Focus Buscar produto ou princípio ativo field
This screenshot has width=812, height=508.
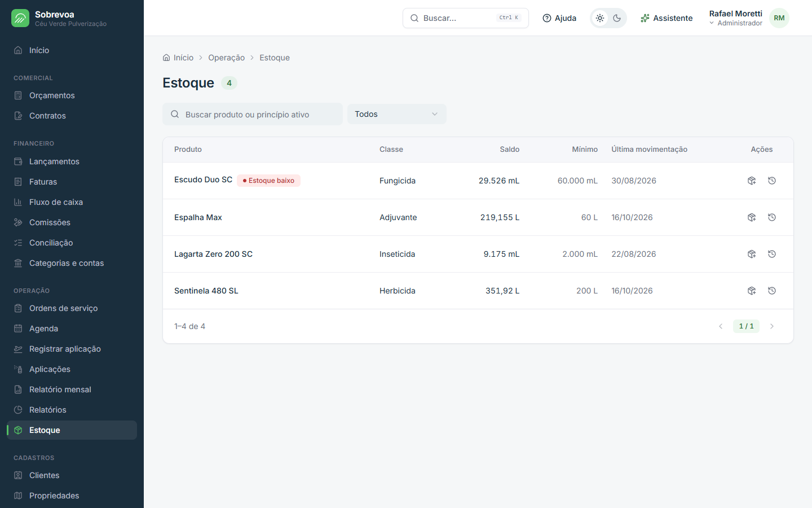click(x=253, y=114)
